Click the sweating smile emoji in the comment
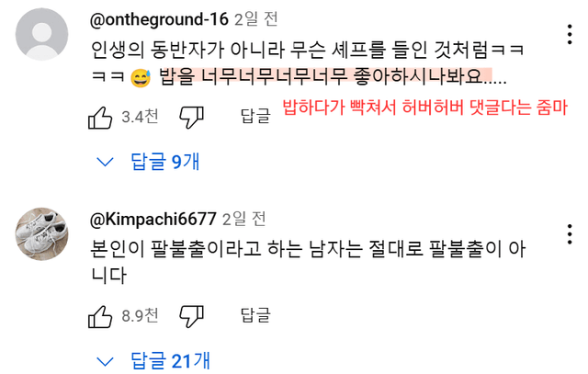Viewport: 588px width, 374px height. (141, 77)
